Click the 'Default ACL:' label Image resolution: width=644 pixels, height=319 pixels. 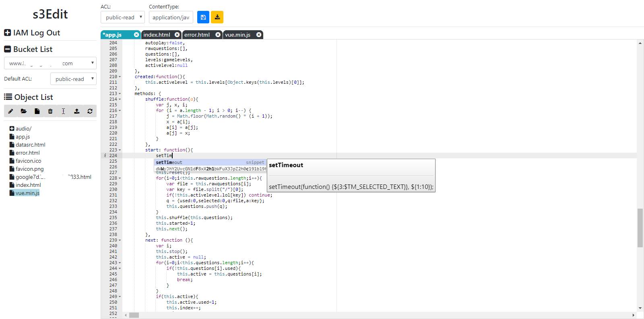pyautogui.click(x=18, y=79)
